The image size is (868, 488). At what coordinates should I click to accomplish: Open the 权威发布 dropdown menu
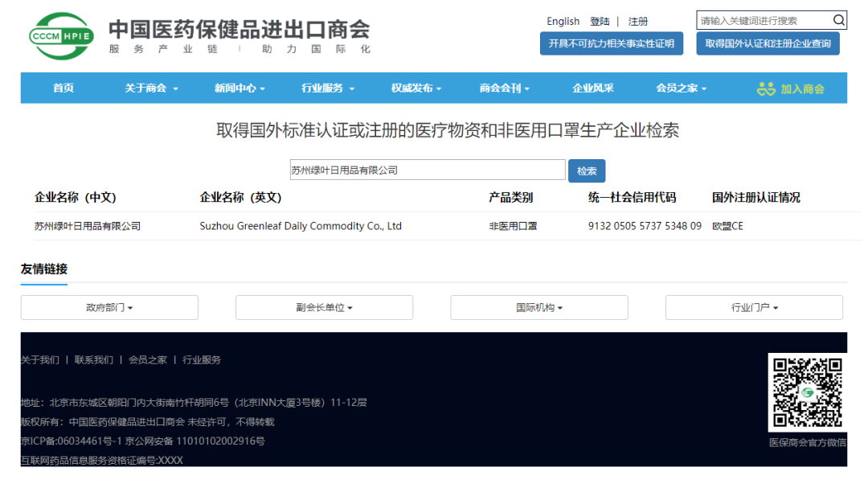tap(416, 88)
